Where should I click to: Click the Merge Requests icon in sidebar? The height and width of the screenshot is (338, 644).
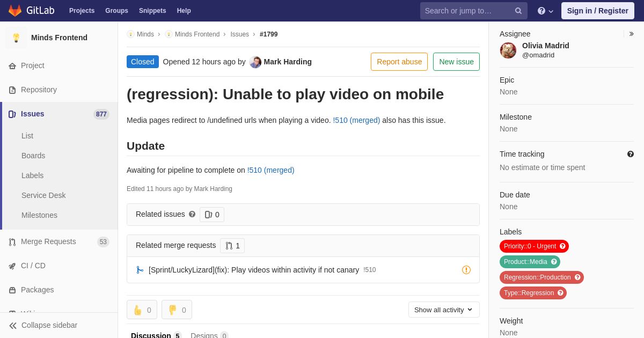12,242
